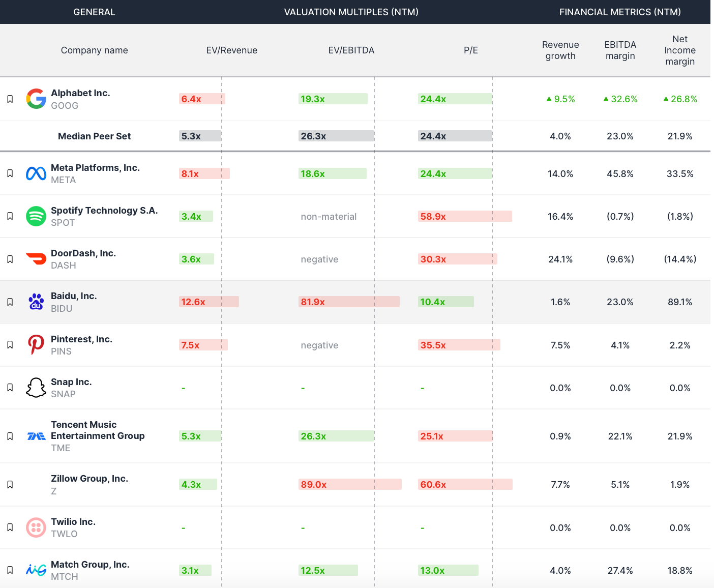Viewport: 714px width, 588px height.
Task: Toggle the bookmark for Match Group
Action: tap(10, 570)
